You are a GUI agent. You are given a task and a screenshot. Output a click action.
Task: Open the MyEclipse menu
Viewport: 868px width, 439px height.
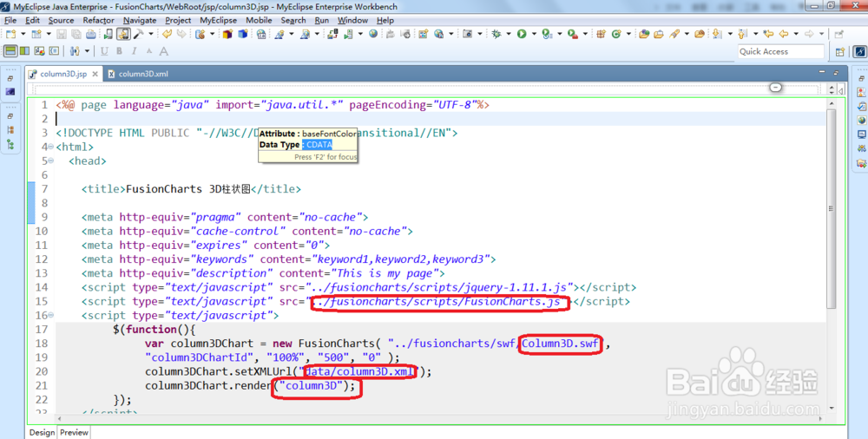click(218, 21)
